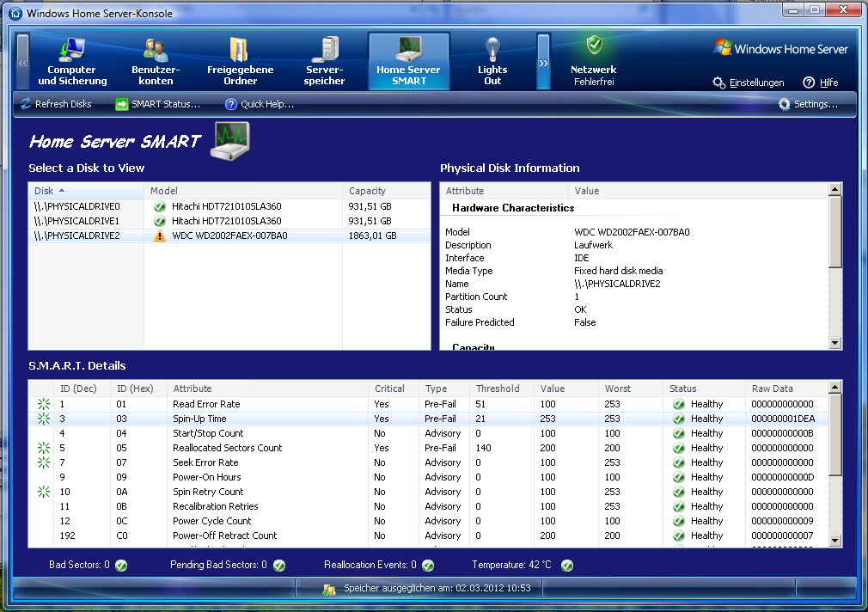Select the Recalibration Retries row
The image size is (868, 612).
[x=429, y=506]
